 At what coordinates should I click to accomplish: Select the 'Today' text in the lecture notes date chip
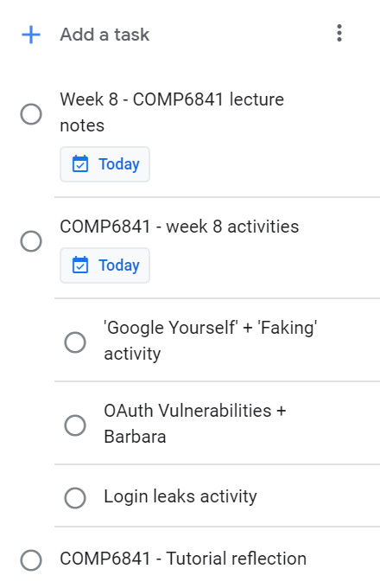pyautogui.click(x=119, y=164)
